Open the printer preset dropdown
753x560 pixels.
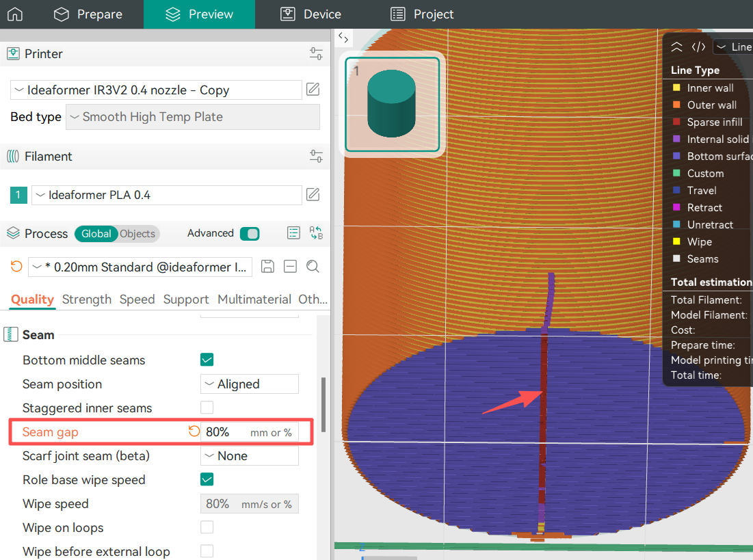click(156, 90)
